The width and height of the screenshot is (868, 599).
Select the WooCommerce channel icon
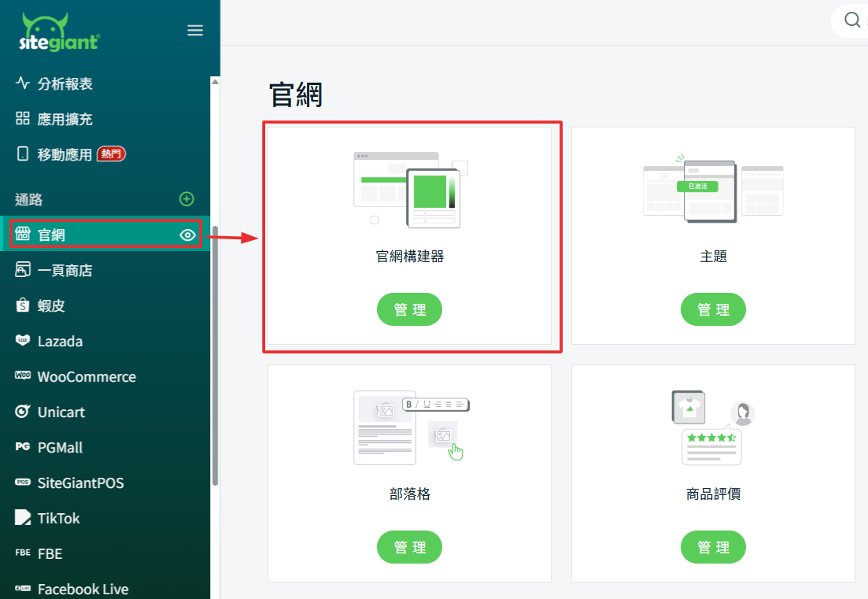pos(23,376)
